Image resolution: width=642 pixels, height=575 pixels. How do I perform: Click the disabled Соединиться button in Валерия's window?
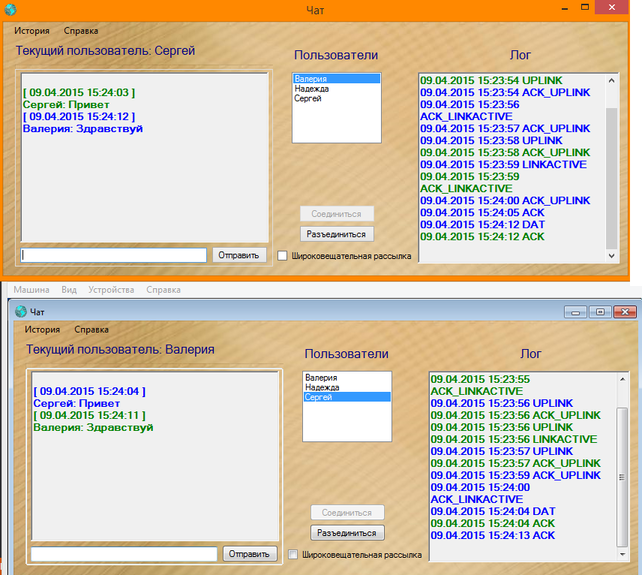(x=347, y=512)
